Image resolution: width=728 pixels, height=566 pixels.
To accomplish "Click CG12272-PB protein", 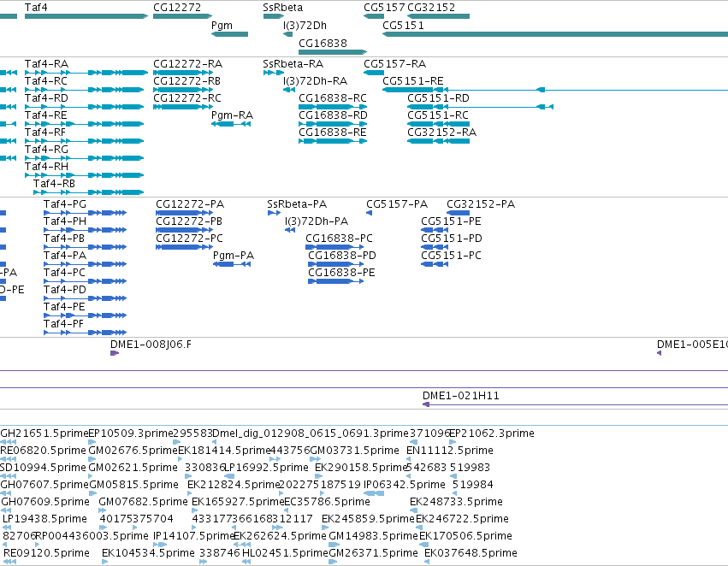I will pos(184,230).
